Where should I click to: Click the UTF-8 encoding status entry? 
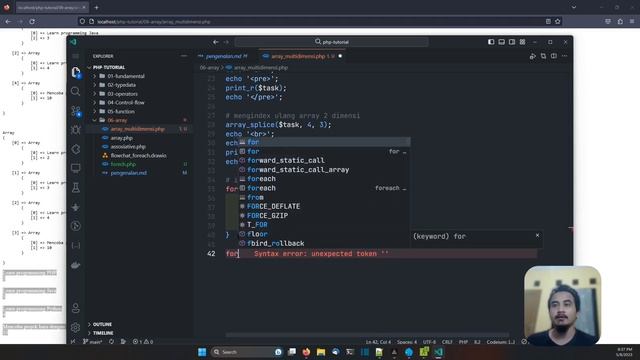coord(429,342)
